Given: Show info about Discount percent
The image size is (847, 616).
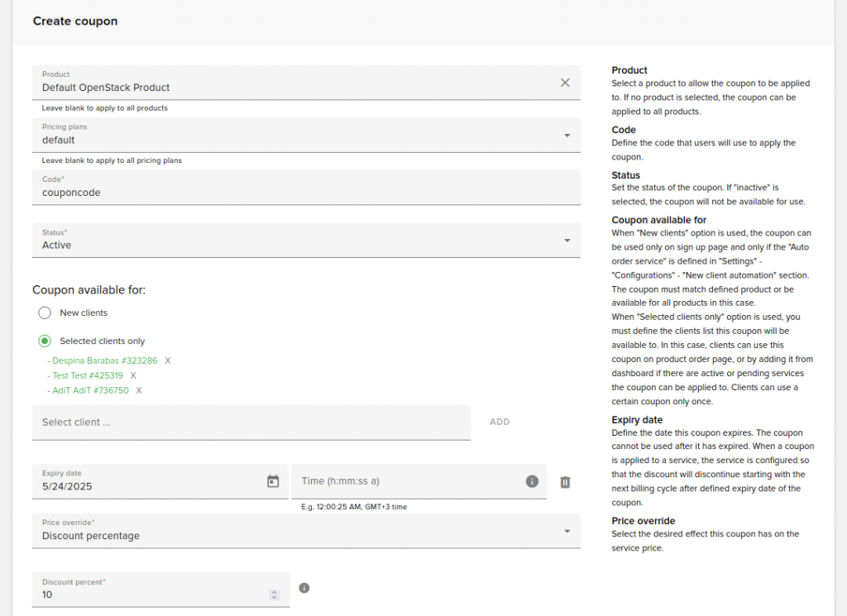Looking at the screenshot, I should click(304, 588).
